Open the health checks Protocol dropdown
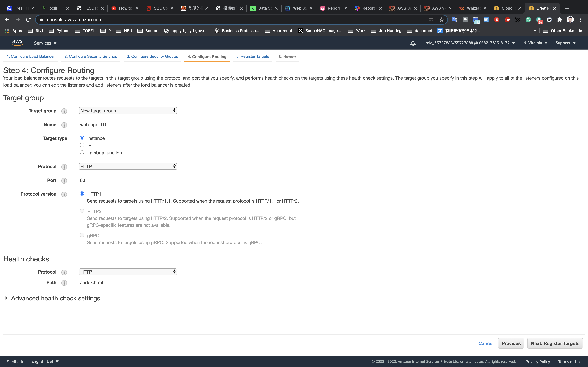 [x=128, y=272]
